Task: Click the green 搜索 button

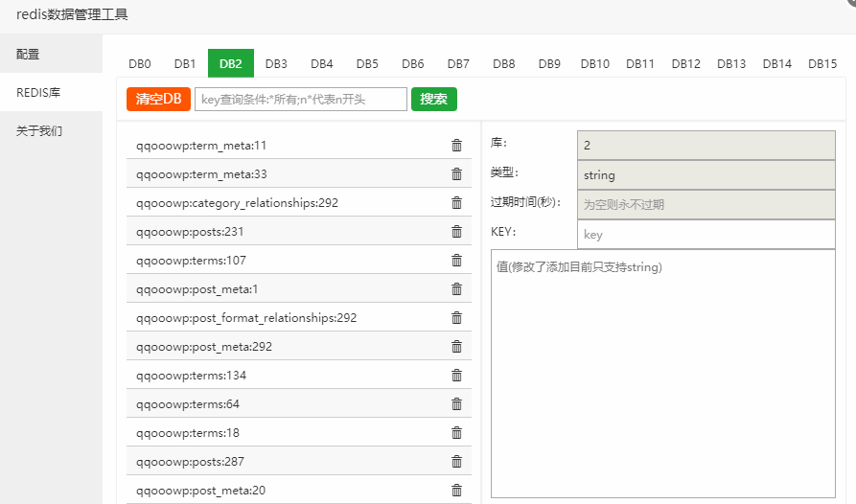Action: pyautogui.click(x=433, y=100)
